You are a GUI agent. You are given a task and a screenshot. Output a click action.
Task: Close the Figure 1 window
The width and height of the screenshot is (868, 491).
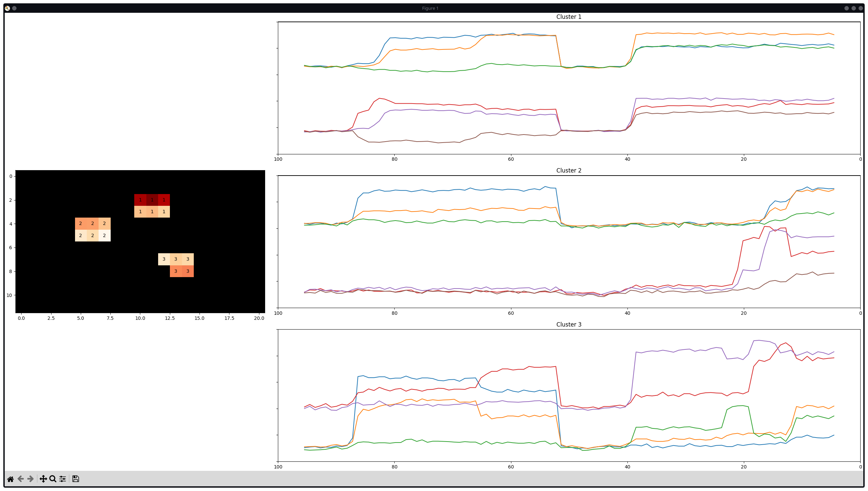[861, 8]
